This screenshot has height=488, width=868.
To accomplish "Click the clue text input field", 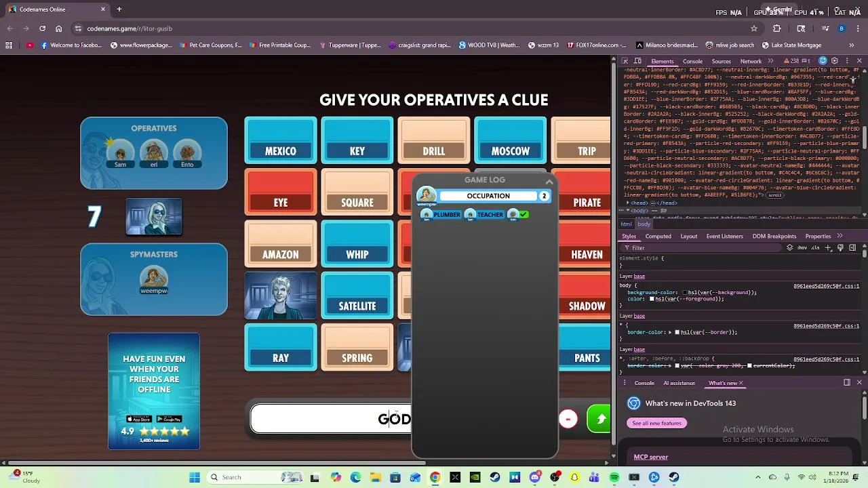I will point(331,419).
